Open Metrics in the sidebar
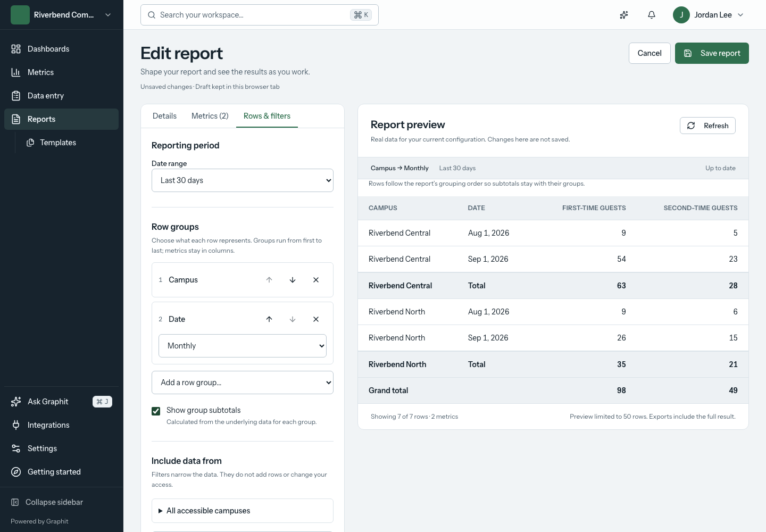 pos(61,72)
